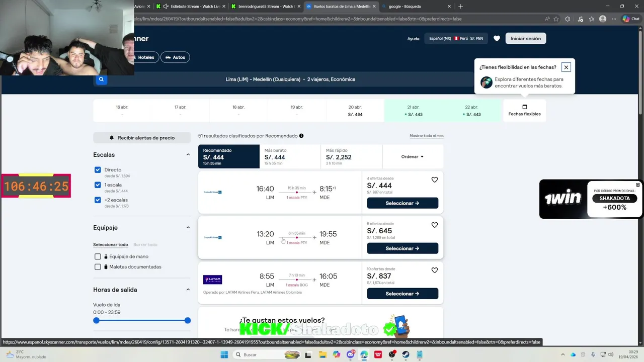Image resolution: width=644 pixels, height=362 pixels.
Task: Choose 20 abr. date with S/. 484
Action: [355, 111]
